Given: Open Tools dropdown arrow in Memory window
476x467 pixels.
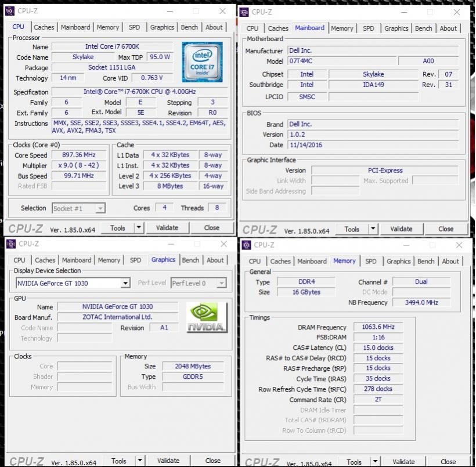Looking at the screenshot, I should pos(375,462).
